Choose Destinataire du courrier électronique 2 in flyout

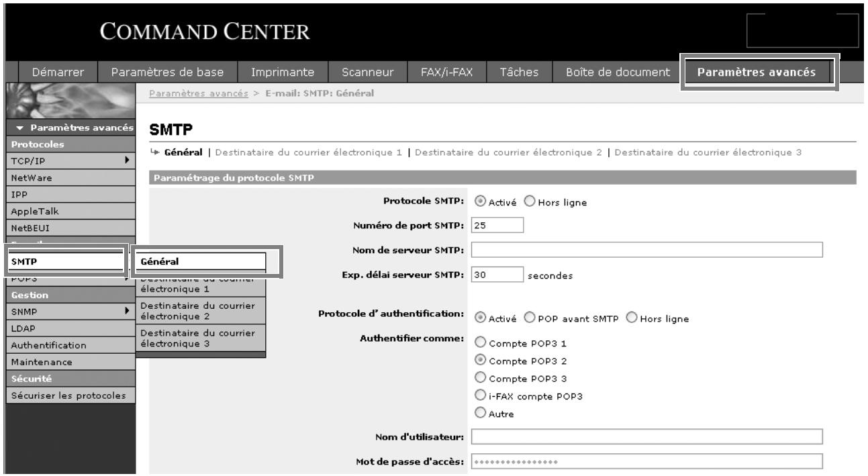click(x=201, y=312)
